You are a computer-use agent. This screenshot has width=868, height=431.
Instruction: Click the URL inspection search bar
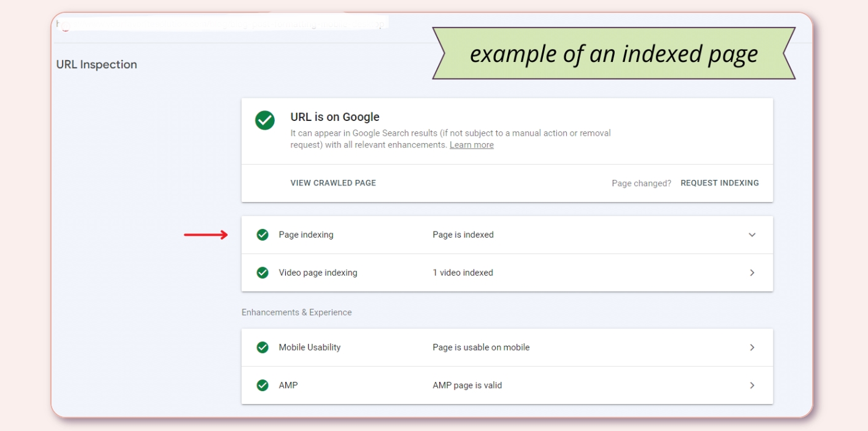tap(221, 23)
